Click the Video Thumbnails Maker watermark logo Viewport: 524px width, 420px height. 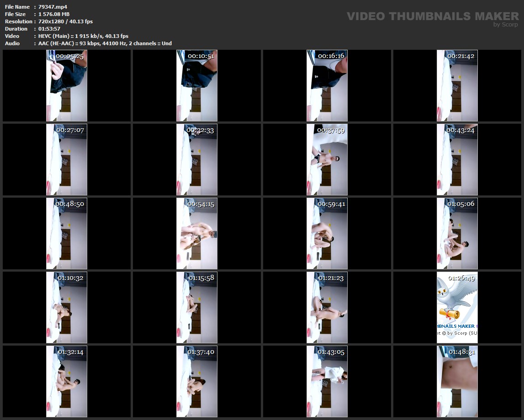432,16
